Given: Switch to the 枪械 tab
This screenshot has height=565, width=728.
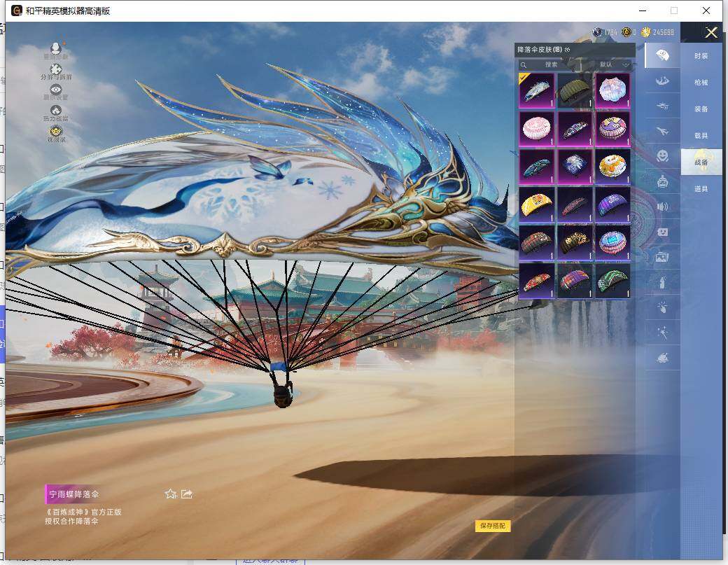Looking at the screenshot, I should (701, 83).
